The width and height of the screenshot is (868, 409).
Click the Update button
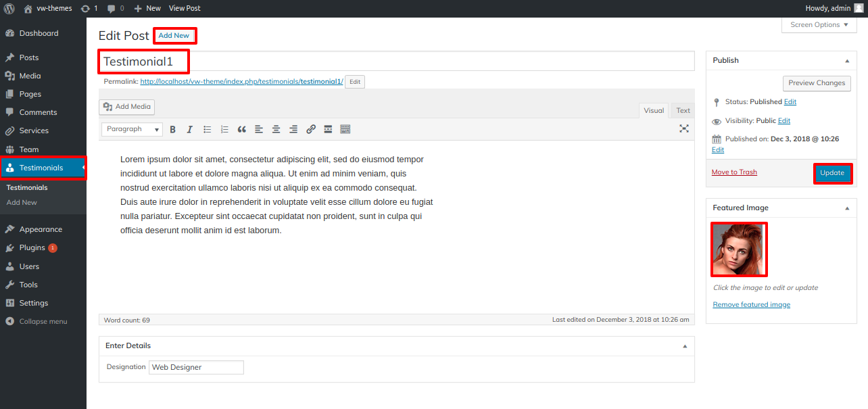point(832,173)
